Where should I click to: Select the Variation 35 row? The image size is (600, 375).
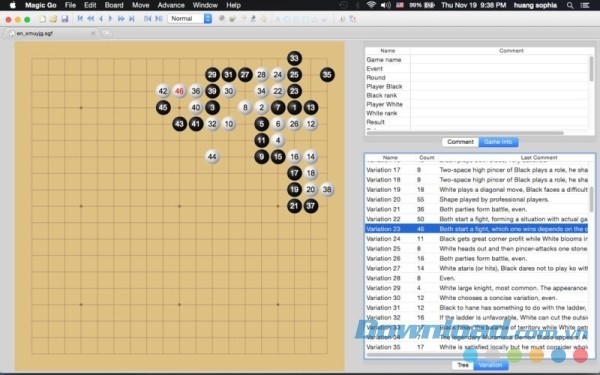(x=476, y=347)
